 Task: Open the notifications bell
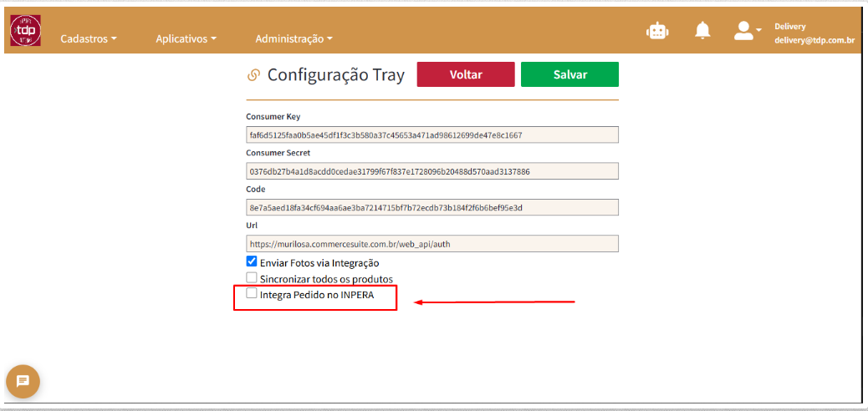coord(702,30)
